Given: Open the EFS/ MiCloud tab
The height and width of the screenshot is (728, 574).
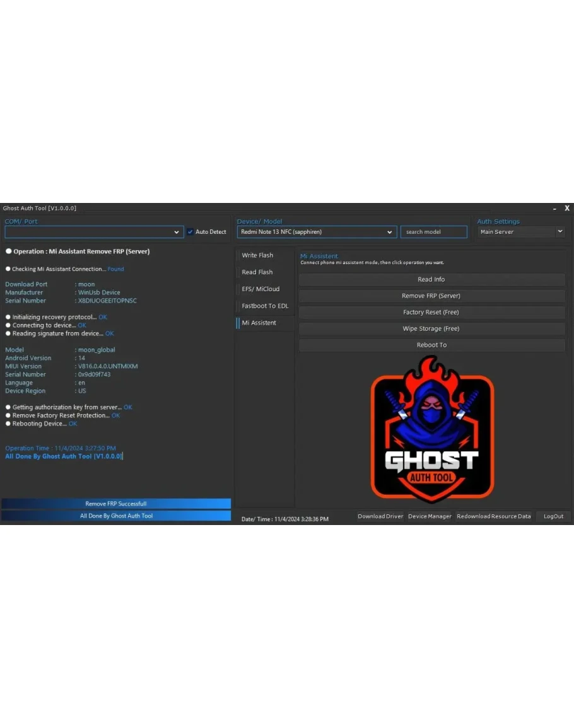Looking at the screenshot, I should [261, 289].
